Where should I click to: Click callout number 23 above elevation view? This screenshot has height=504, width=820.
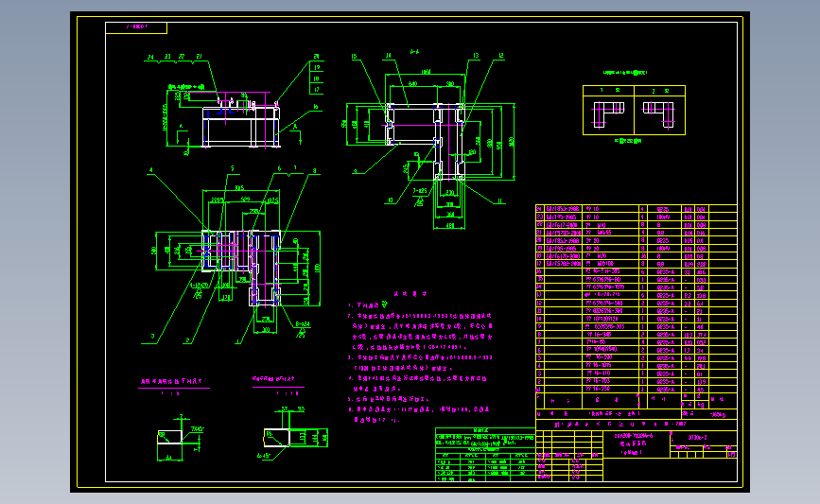click(167, 57)
